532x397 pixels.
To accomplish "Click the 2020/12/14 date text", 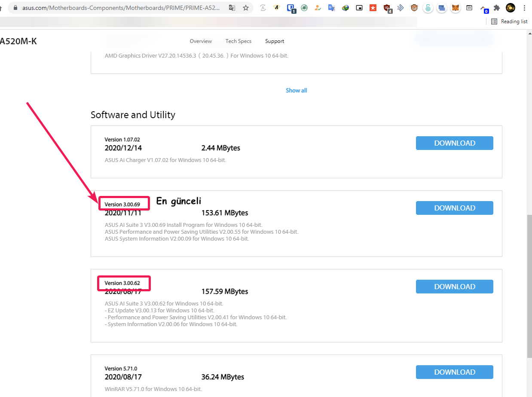I will (123, 148).
